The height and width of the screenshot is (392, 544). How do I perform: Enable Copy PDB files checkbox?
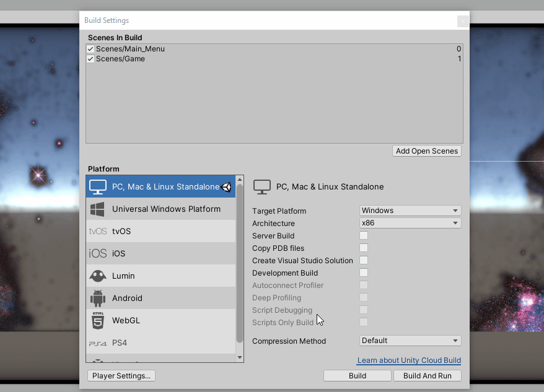364,248
